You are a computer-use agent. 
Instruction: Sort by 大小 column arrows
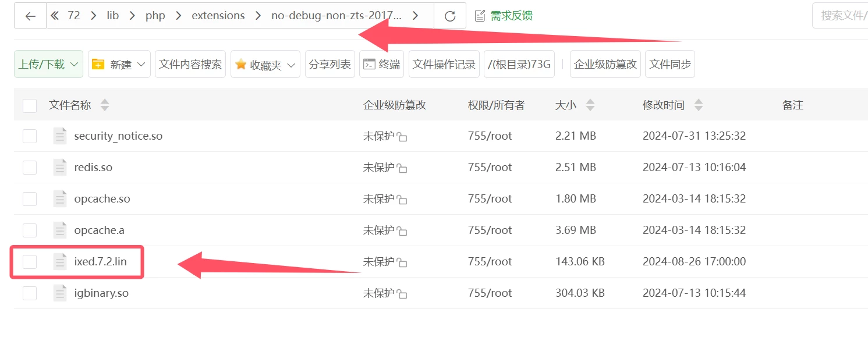coord(590,105)
